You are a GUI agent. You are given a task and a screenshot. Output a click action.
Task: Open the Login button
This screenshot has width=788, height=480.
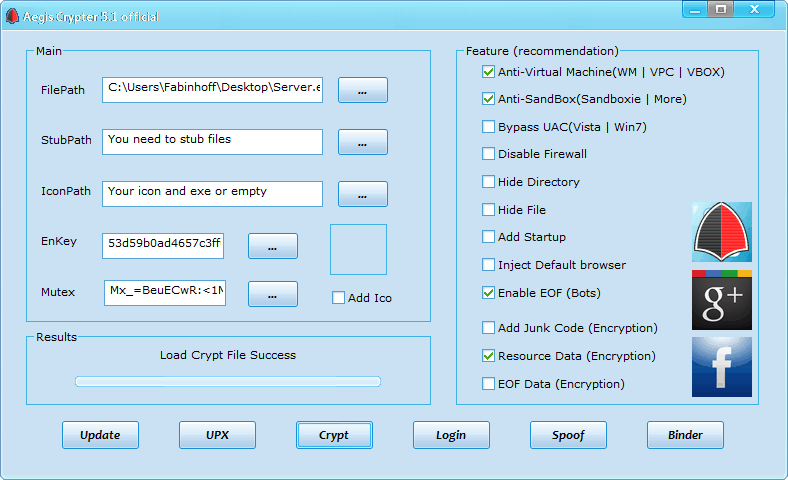point(451,435)
